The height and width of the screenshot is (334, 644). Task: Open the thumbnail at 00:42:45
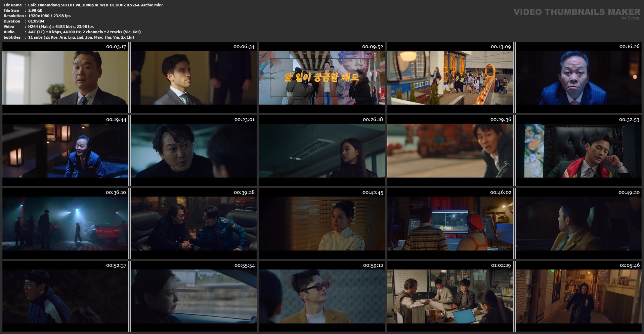point(322,223)
